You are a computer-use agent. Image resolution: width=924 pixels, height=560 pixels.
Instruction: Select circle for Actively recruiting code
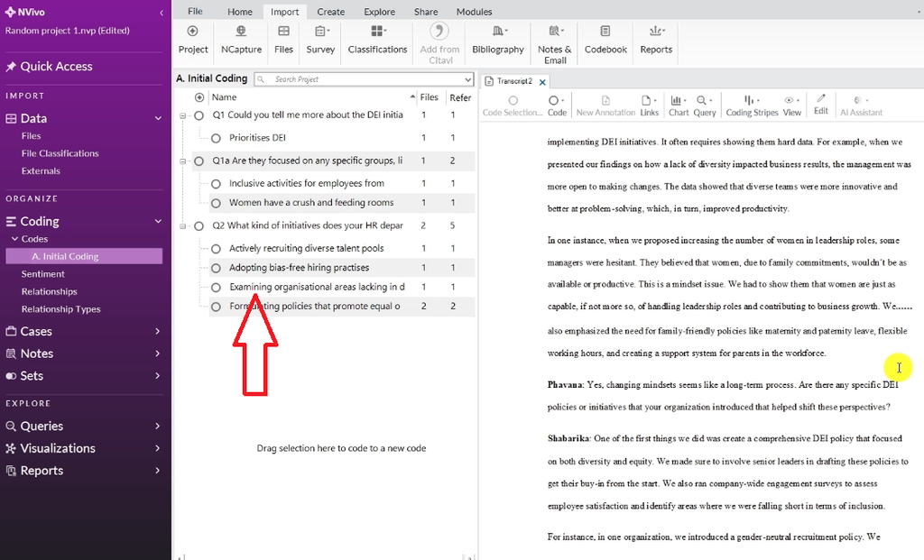pyautogui.click(x=217, y=249)
